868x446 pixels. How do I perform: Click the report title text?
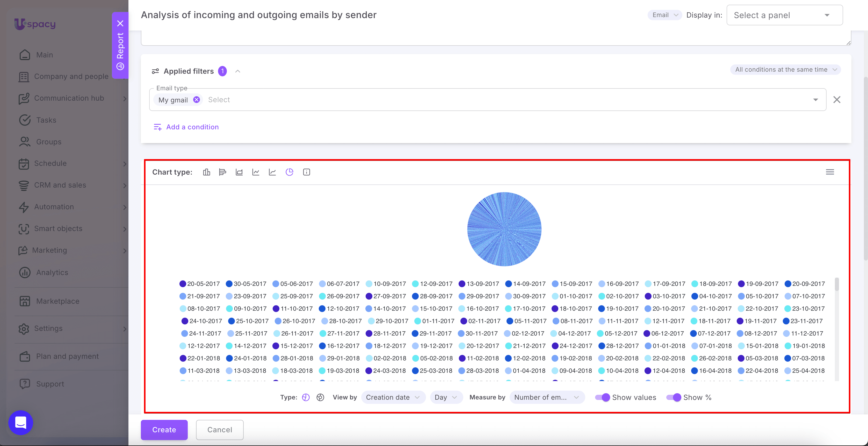[259, 15]
